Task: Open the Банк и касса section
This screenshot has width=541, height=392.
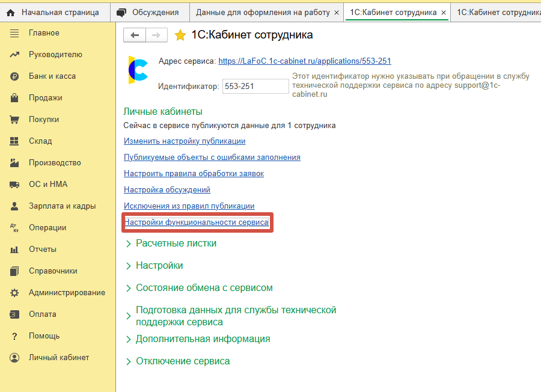Action: click(x=52, y=76)
